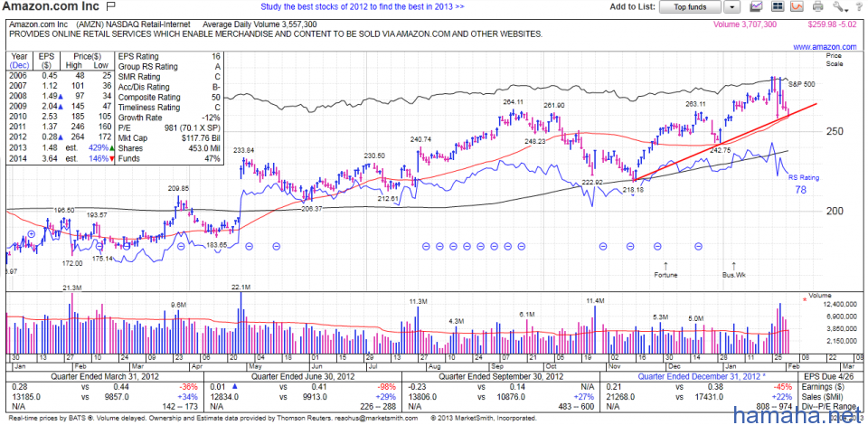
Task: Click the Funds 47% row
Action: coord(169,159)
